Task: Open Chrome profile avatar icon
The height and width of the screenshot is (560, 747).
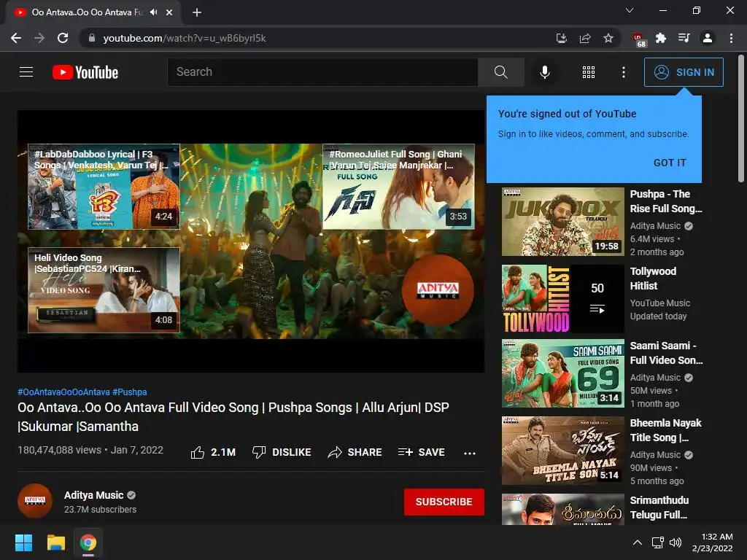Action: 708,38
